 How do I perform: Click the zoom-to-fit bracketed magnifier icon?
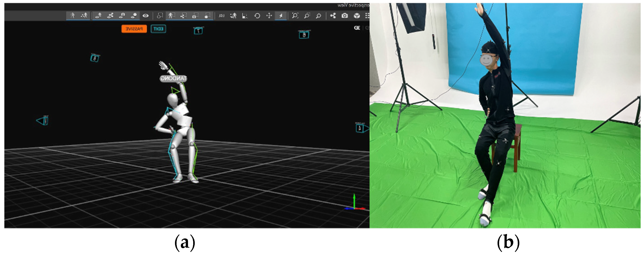(295, 16)
